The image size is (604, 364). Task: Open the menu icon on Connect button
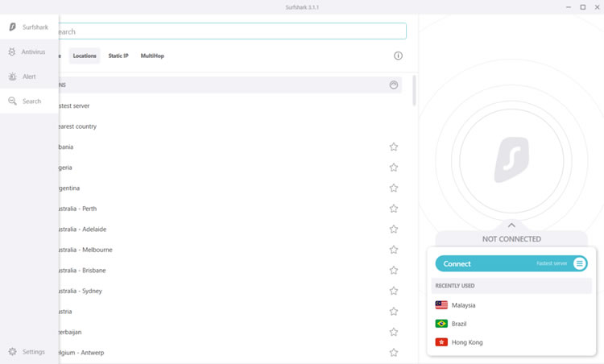[579, 263]
